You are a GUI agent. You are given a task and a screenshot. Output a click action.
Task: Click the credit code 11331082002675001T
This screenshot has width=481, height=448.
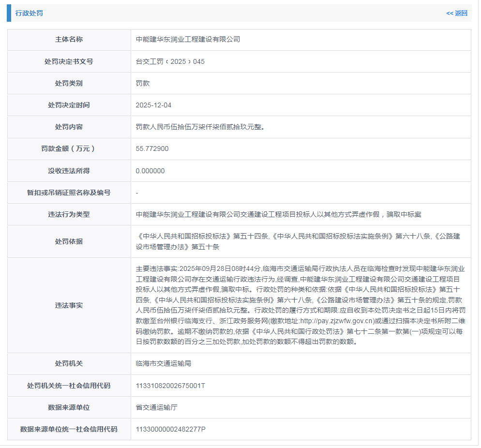[170, 386]
